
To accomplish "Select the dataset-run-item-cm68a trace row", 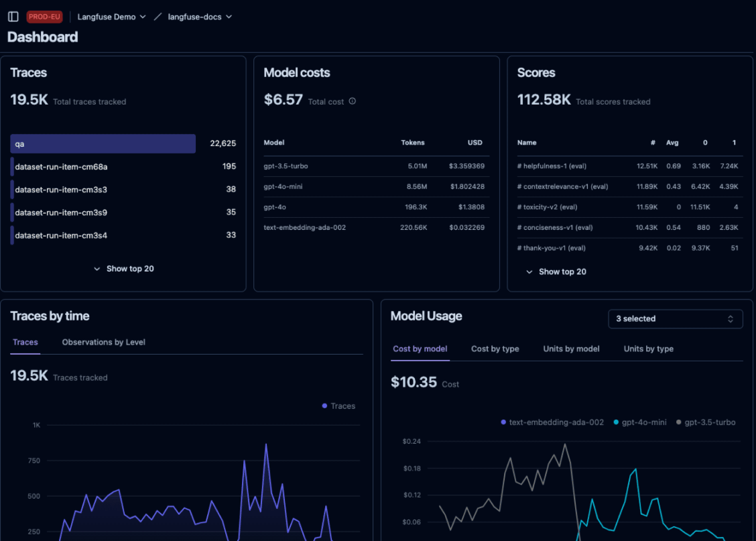I will pos(60,167).
